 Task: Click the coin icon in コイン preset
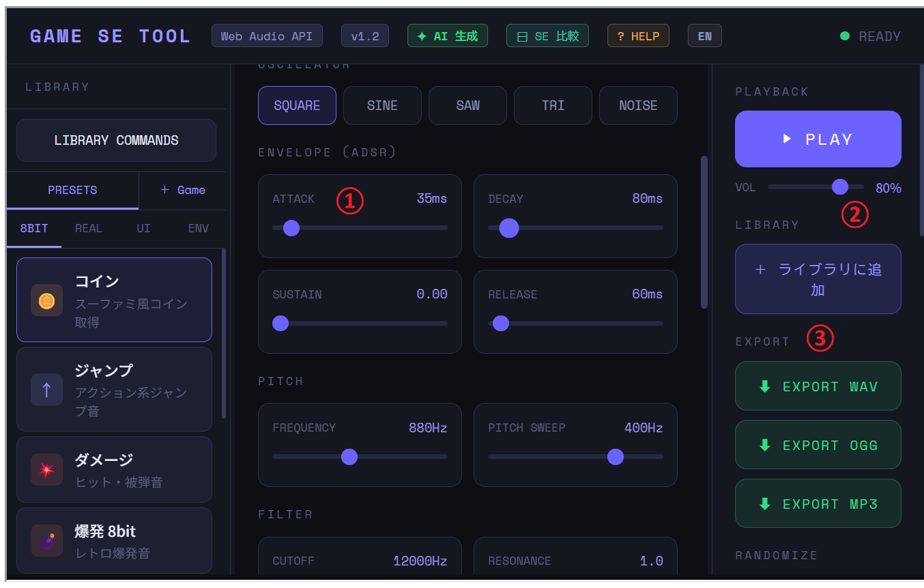[x=46, y=300]
